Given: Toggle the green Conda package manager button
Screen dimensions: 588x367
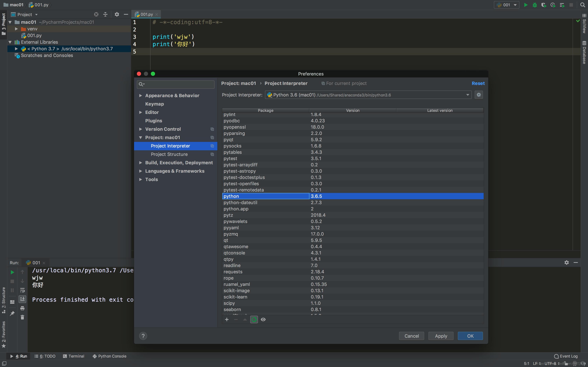Looking at the screenshot, I should tap(254, 319).
